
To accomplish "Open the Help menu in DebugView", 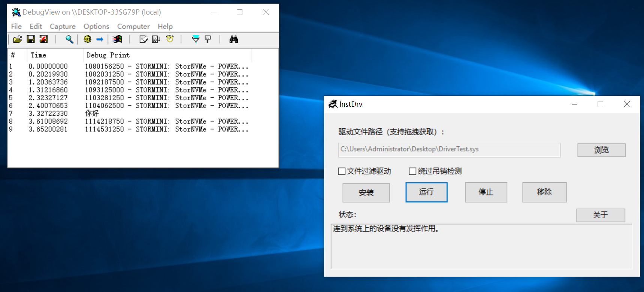I will 165,26.
